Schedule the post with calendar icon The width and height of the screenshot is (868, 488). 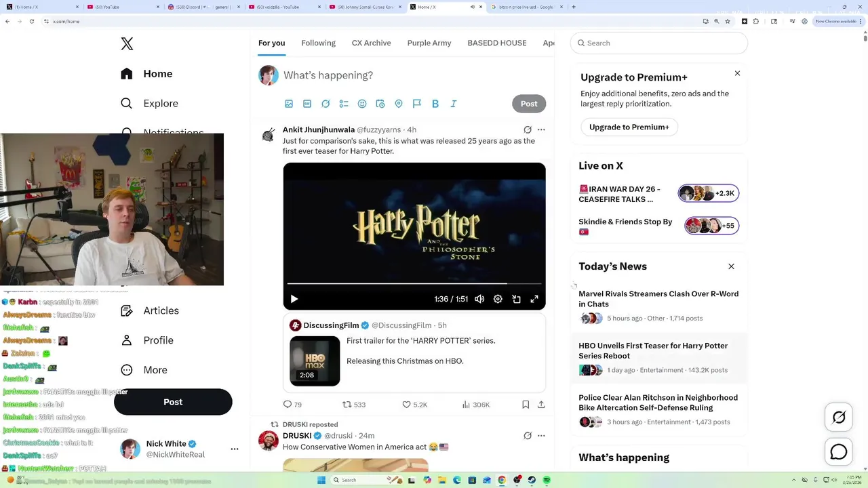click(x=380, y=104)
